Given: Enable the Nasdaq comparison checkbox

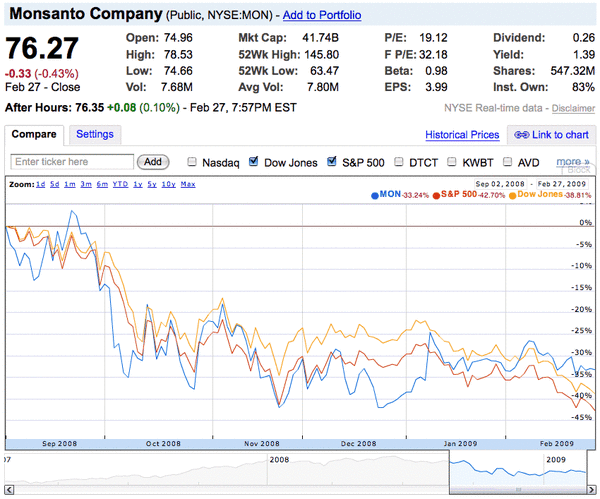Looking at the screenshot, I should (x=192, y=162).
